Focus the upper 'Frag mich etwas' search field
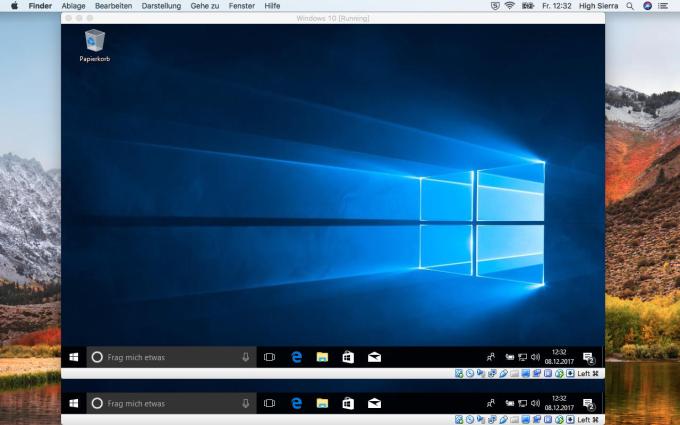Screen dimensions: 680x425 pos(171,357)
